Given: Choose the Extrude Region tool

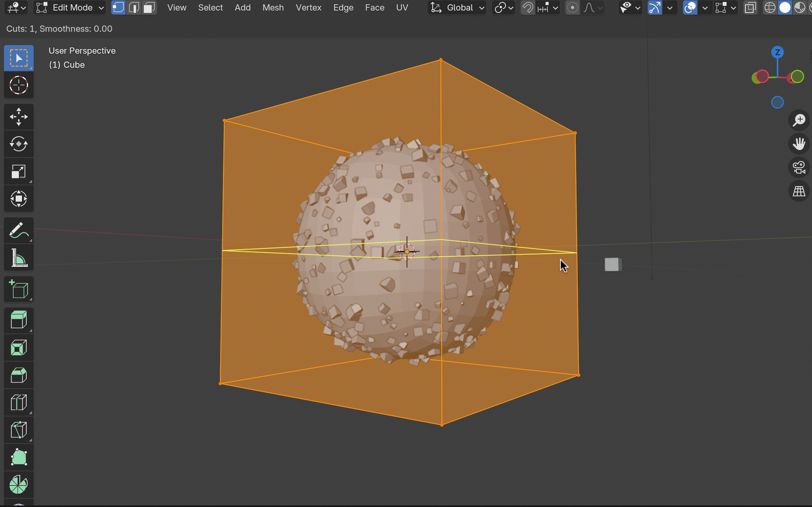Looking at the screenshot, I should (x=18, y=320).
